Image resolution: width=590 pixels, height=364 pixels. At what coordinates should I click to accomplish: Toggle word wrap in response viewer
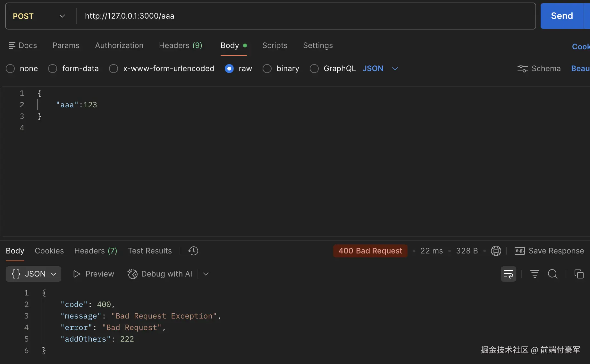point(508,274)
